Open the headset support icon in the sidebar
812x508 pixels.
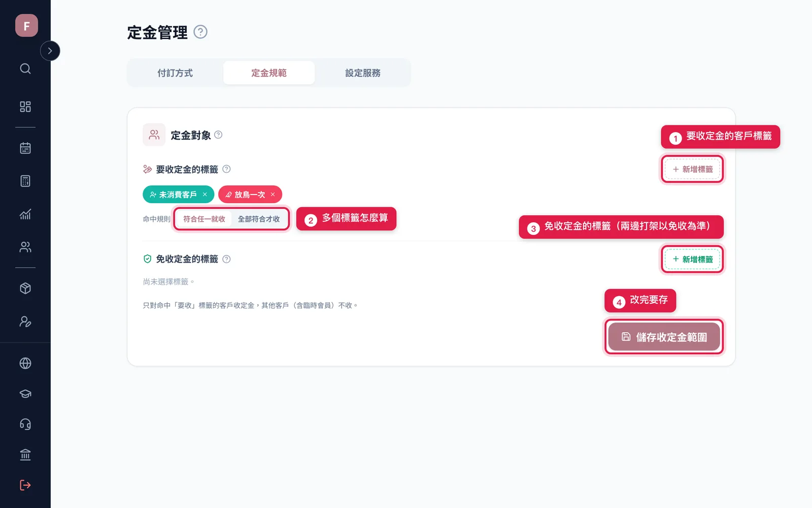[x=25, y=424]
